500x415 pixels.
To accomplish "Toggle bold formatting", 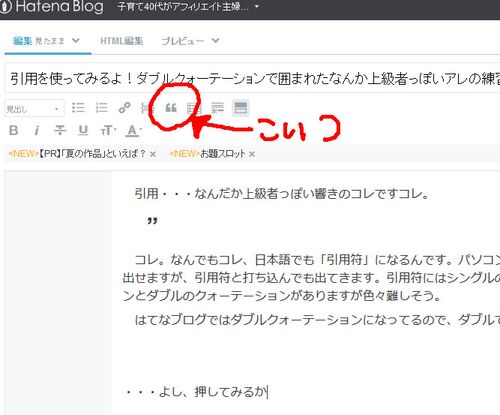I will [x=13, y=130].
